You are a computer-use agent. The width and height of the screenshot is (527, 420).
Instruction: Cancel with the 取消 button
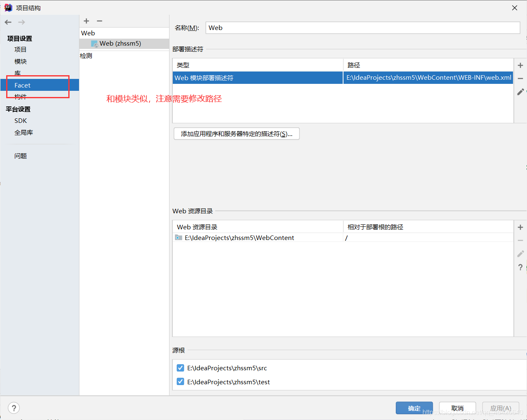[x=457, y=408]
